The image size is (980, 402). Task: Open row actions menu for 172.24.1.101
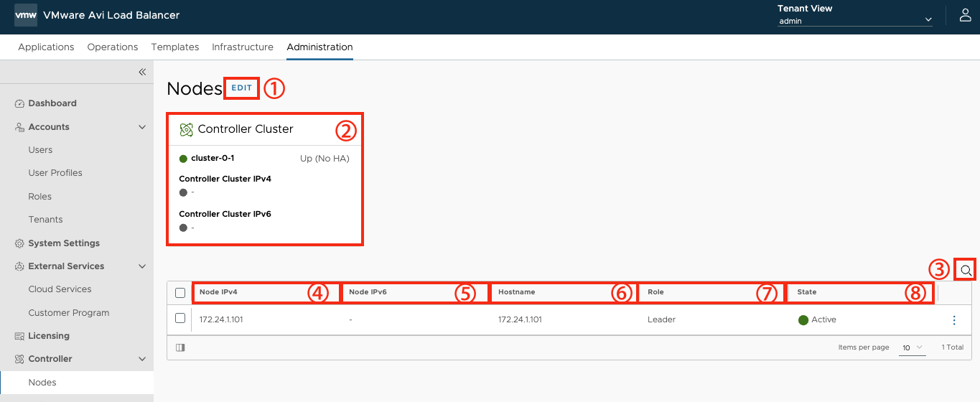click(x=954, y=320)
